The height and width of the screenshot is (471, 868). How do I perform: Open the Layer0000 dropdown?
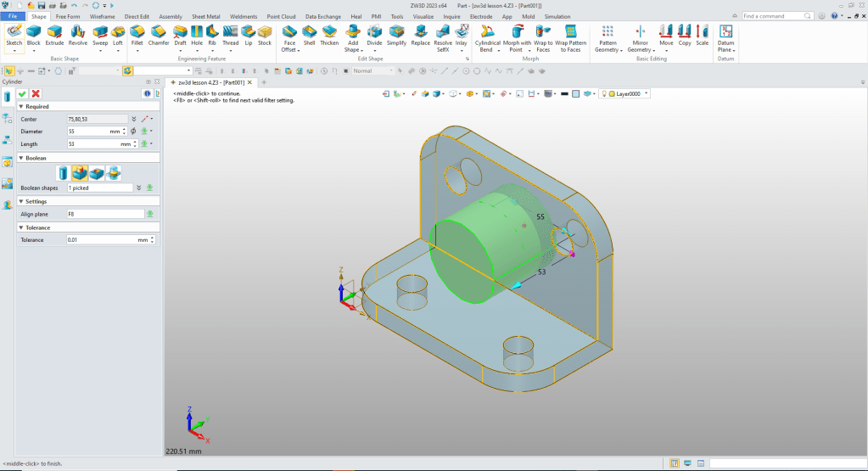pos(647,93)
